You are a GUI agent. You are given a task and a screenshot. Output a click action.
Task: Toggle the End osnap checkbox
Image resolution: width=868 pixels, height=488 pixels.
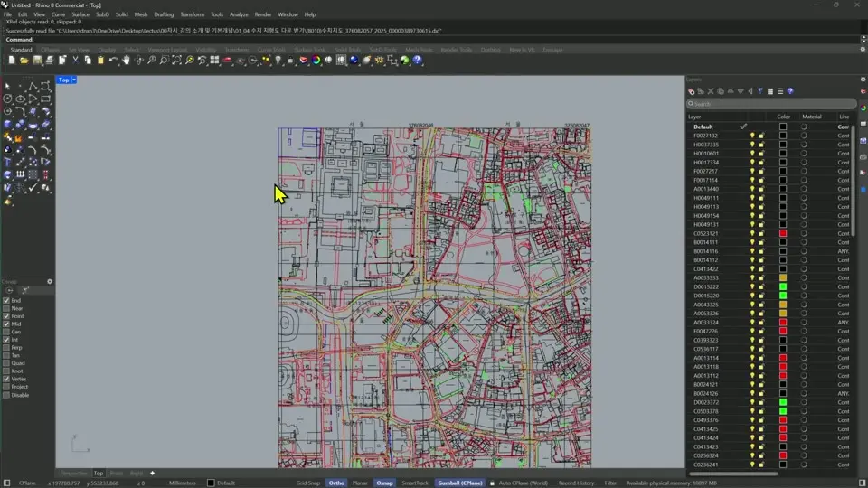pyautogui.click(x=6, y=300)
